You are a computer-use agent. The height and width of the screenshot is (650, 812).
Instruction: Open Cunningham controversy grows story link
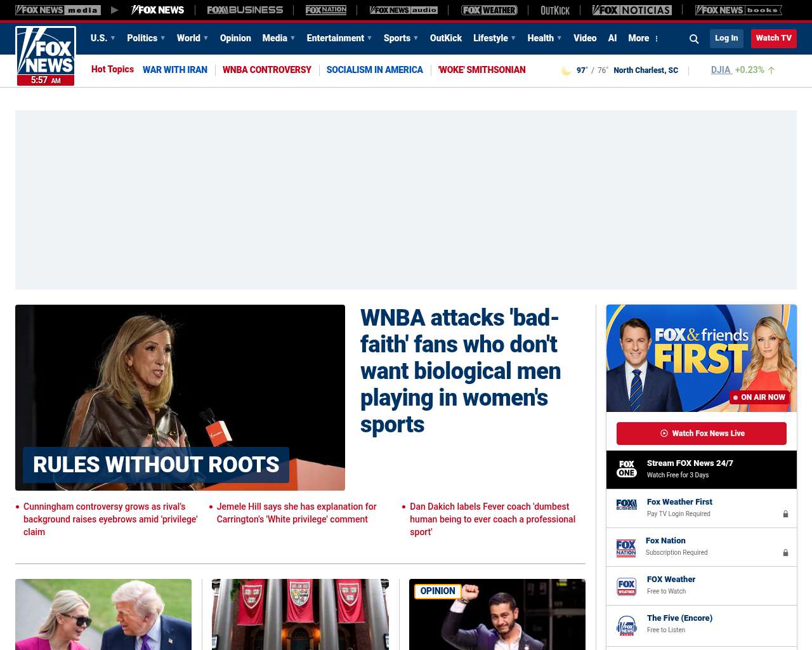[110, 519]
